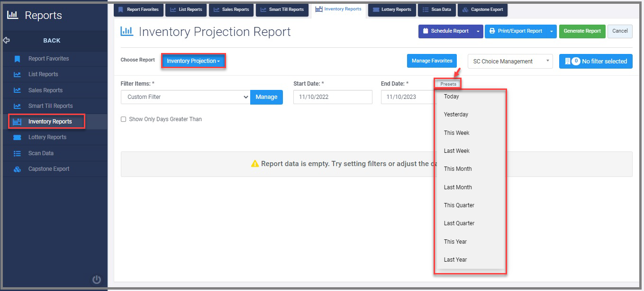
Task: Click the Cancel button
Action: [x=620, y=31]
